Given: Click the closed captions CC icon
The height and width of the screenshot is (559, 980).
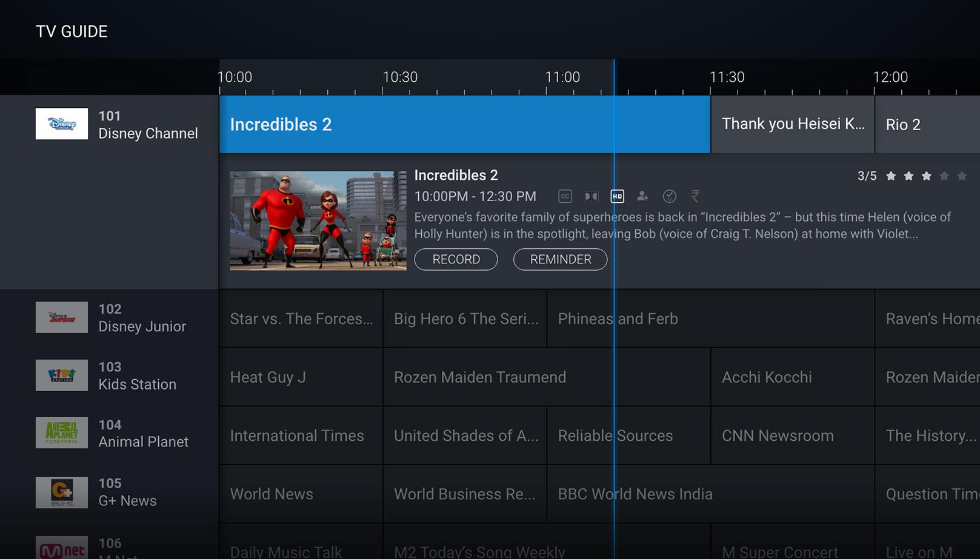Looking at the screenshot, I should point(565,196).
